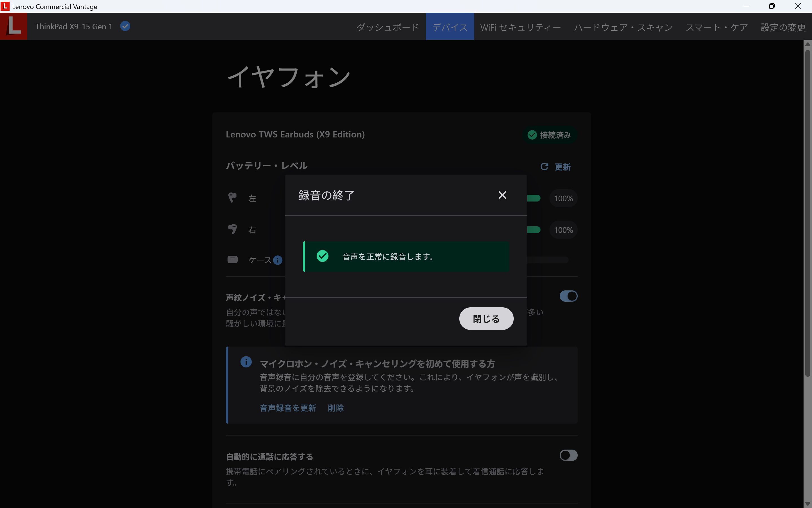This screenshot has width=812, height=508.
Task: Click the right earbud battery bar
Action: tap(534, 230)
